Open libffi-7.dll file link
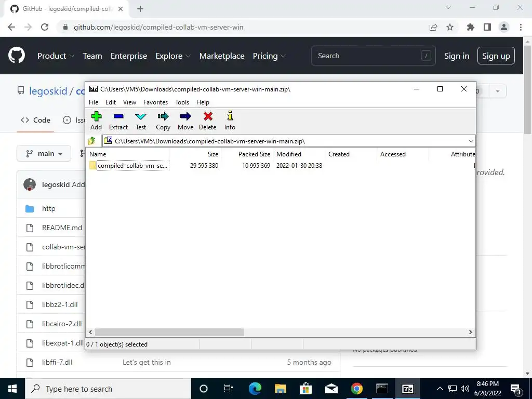The height and width of the screenshot is (399, 532). 57,362
